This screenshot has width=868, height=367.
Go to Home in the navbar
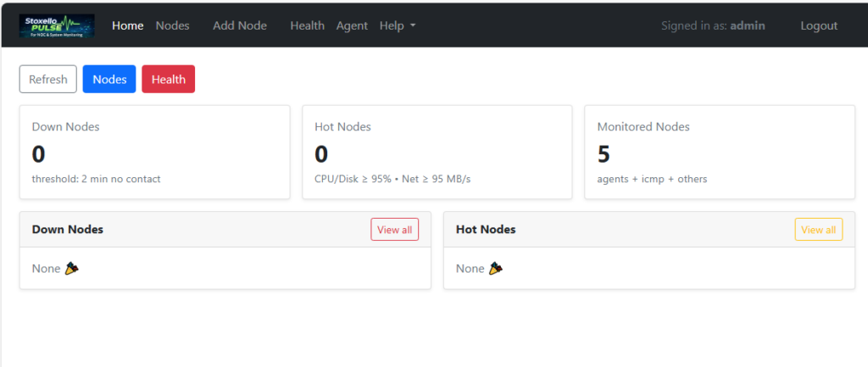point(128,25)
